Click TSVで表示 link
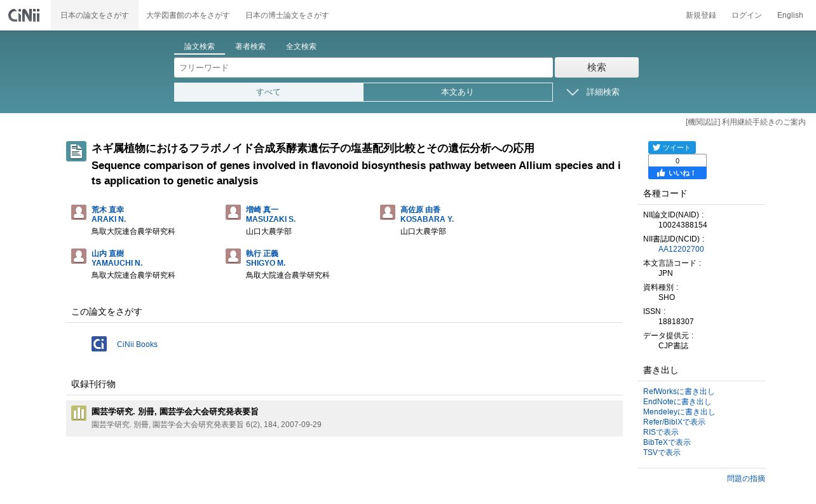816x504 pixels. click(x=662, y=453)
